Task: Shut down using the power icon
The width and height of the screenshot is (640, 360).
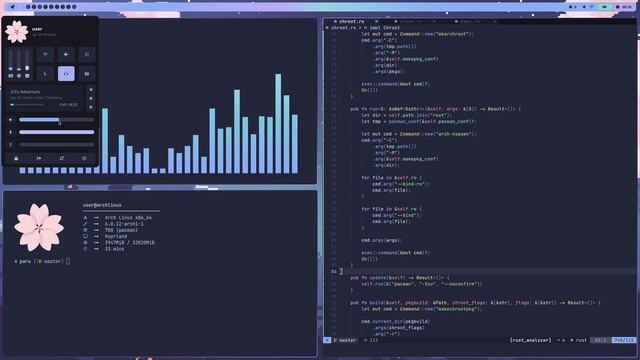Action: pos(84,158)
